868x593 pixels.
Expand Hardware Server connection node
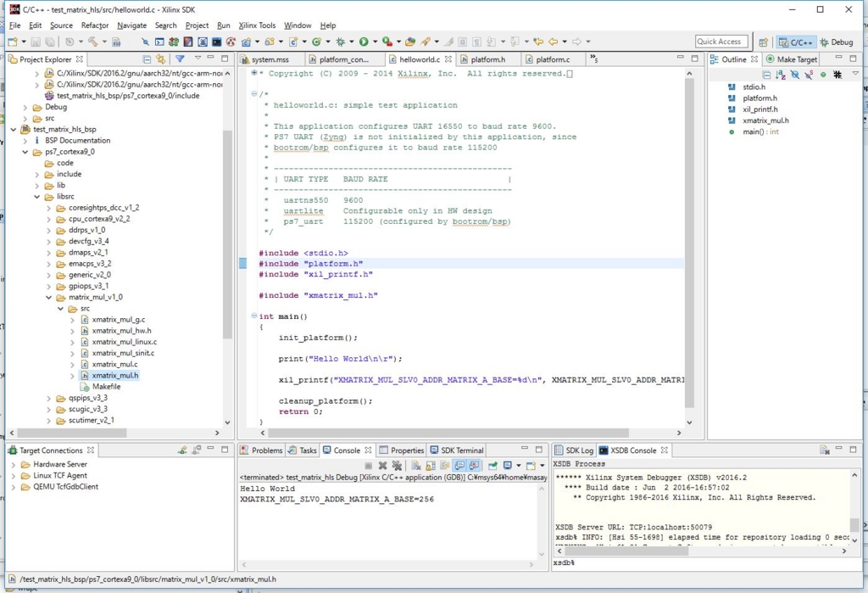coord(14,464)
